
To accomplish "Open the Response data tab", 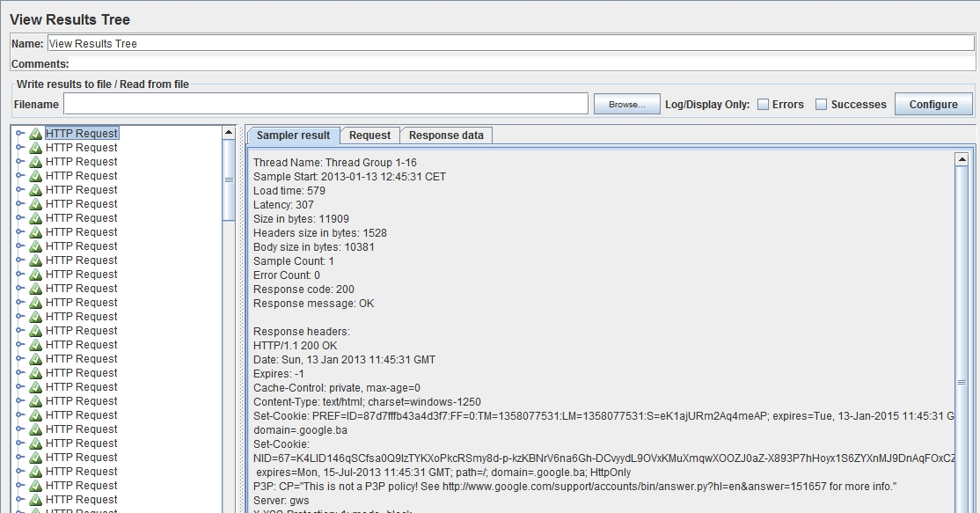I will tap(446, 136).
